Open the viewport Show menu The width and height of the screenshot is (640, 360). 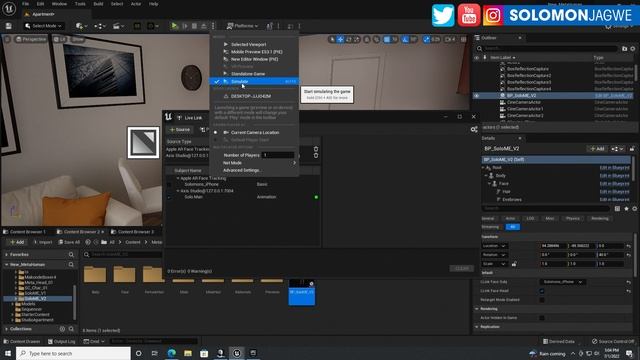coord(78,39)
